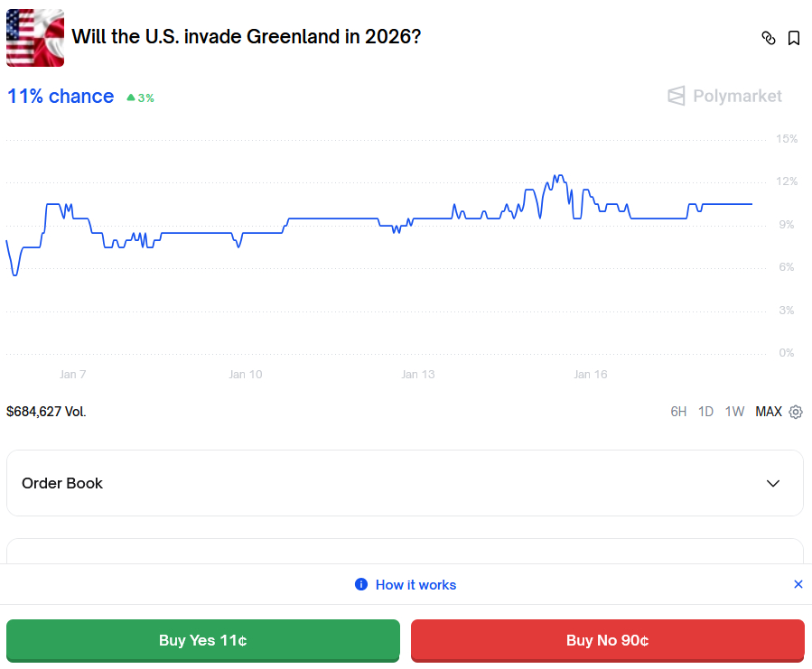
Task: Open chart settings gear icon
Action: 796,412
